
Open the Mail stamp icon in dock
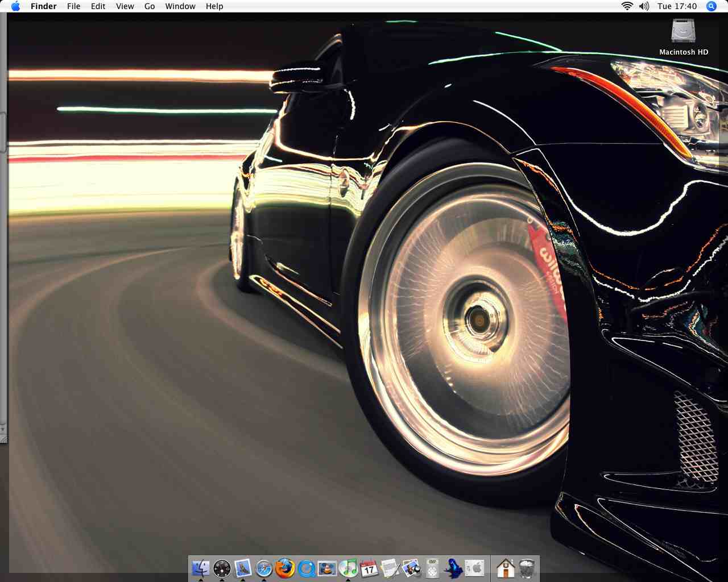point(243,568)
